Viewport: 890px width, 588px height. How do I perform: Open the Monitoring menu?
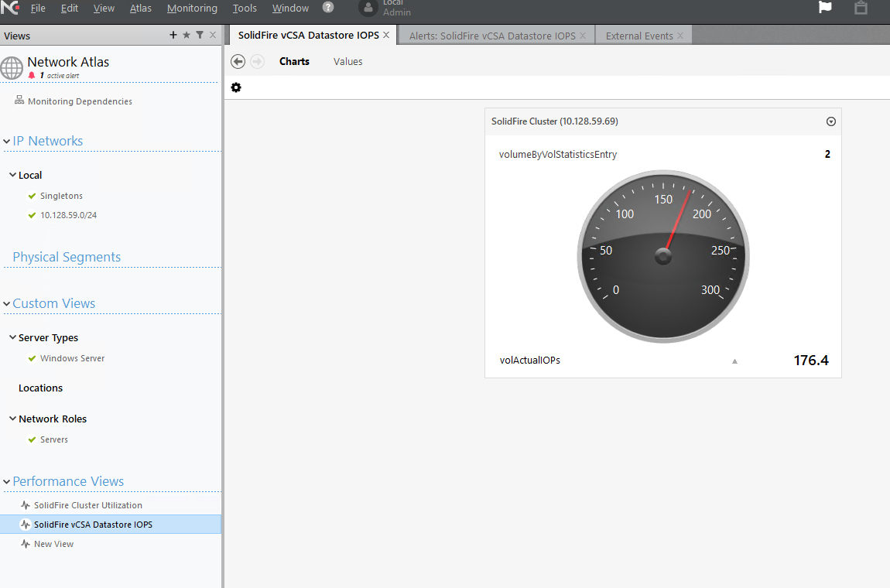pyautogui.click(x=192, y=8)
